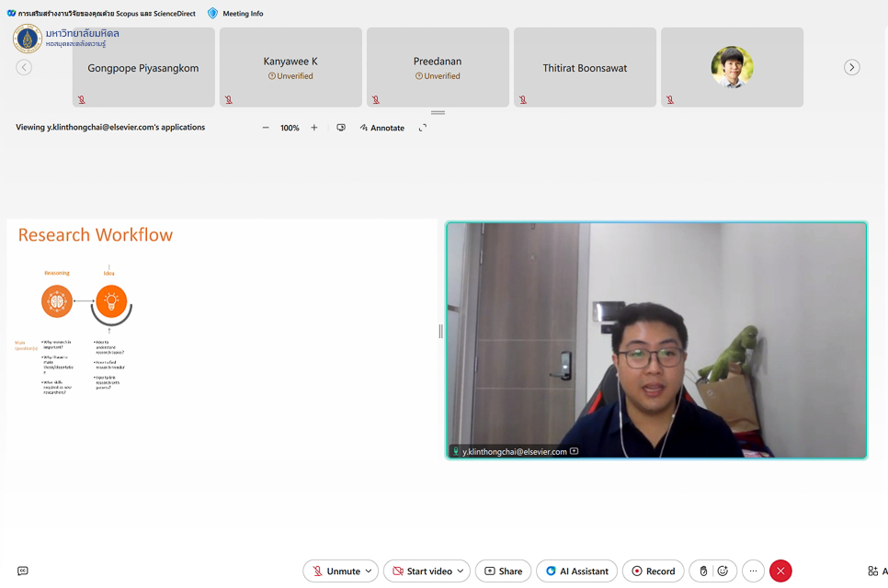This screenshot has height=588, width=888.
Task: Show previous participants with left arrow
Action: pos(24,67)
